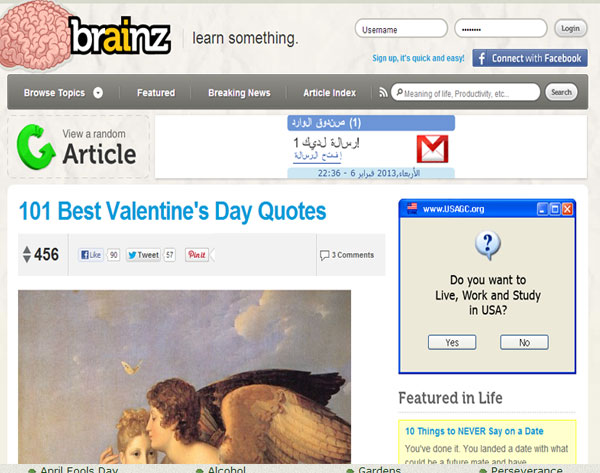Open Sign up, it's quick and easy link

(418, 58)
